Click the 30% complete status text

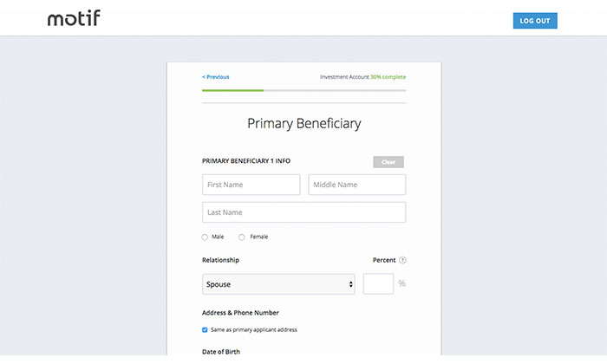click(388, 77)
